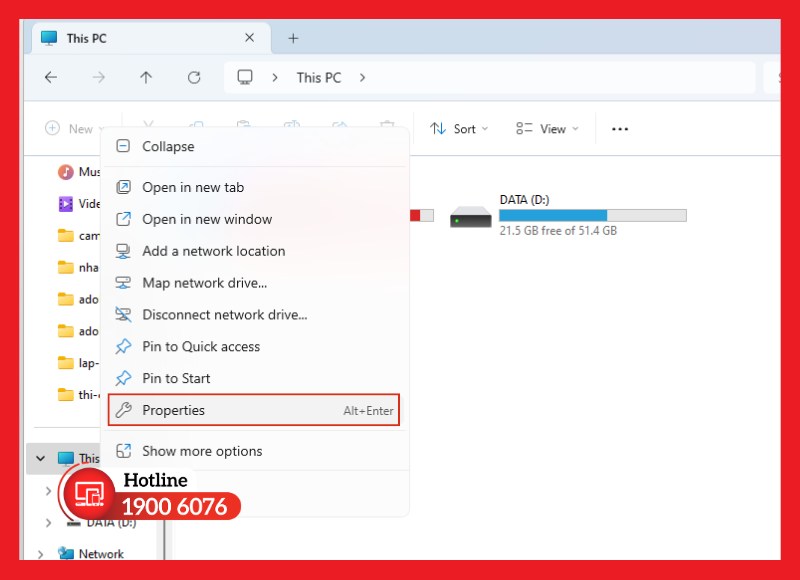Image resolution: width=800 pixels, height=580 pixels.
Task: Click 21.5 GB free of 51.4 GB text
Action: (558, 231)
